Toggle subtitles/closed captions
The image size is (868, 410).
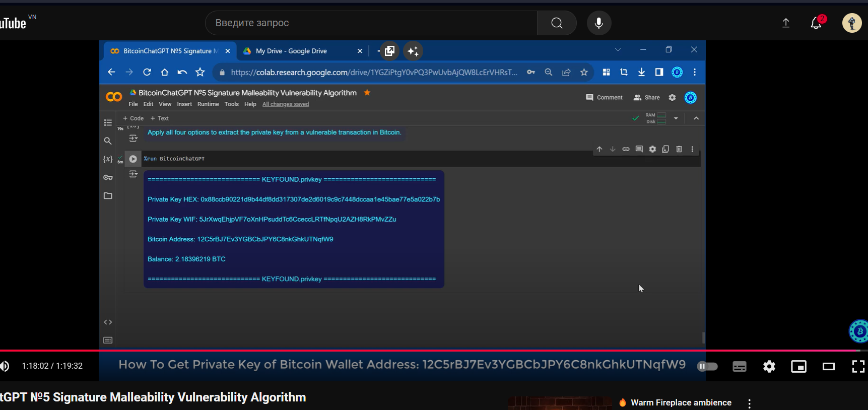click(740, 367)
